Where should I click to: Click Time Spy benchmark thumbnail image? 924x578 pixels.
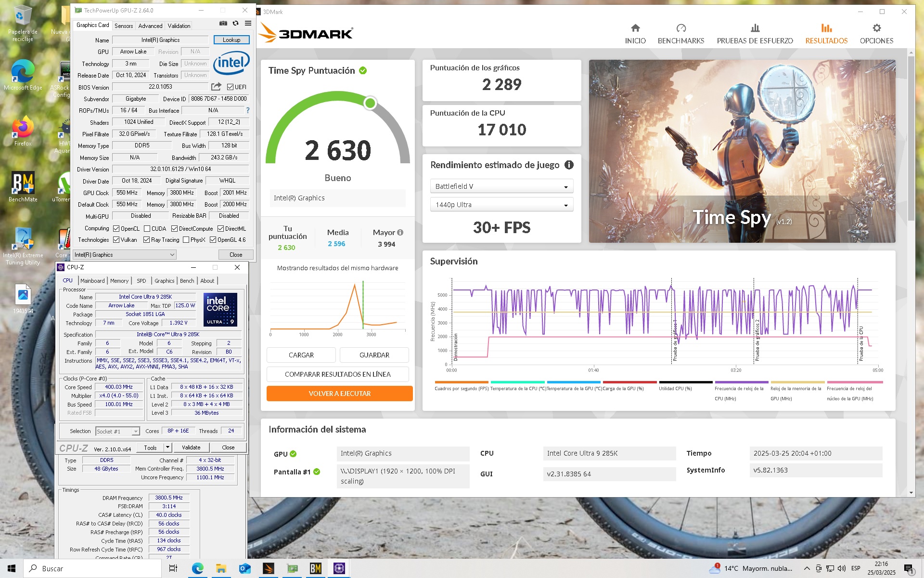pyautogui.click(x=742, y=151)
